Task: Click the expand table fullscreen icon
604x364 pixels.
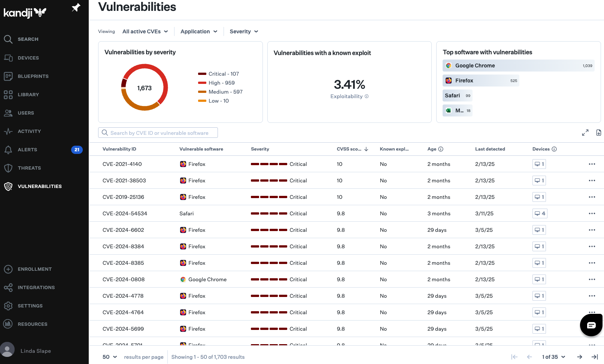Action: click(x=585, y=133)
